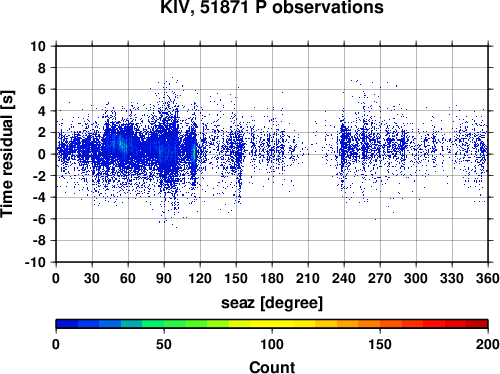Click the x-axis tick label 360
The width and height of the screenshot is (500, 374).
488,278
